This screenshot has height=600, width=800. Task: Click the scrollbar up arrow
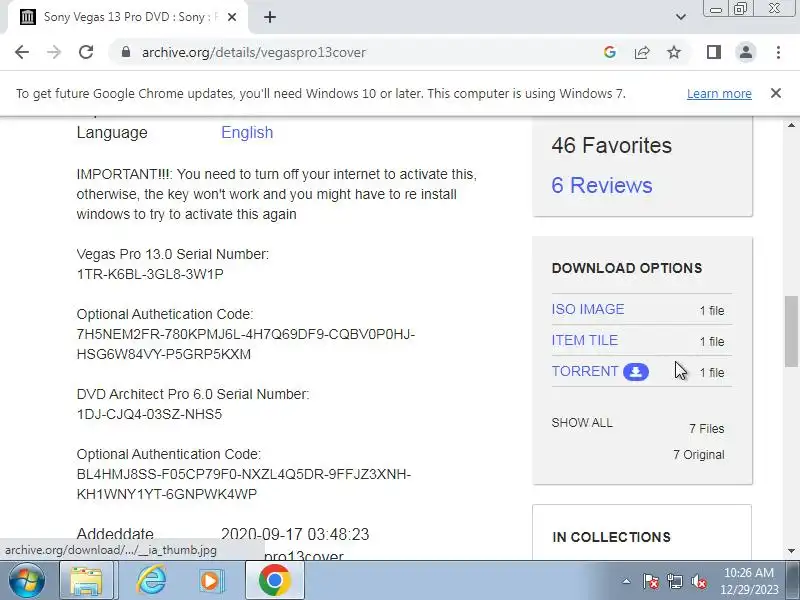coord(791,125)
